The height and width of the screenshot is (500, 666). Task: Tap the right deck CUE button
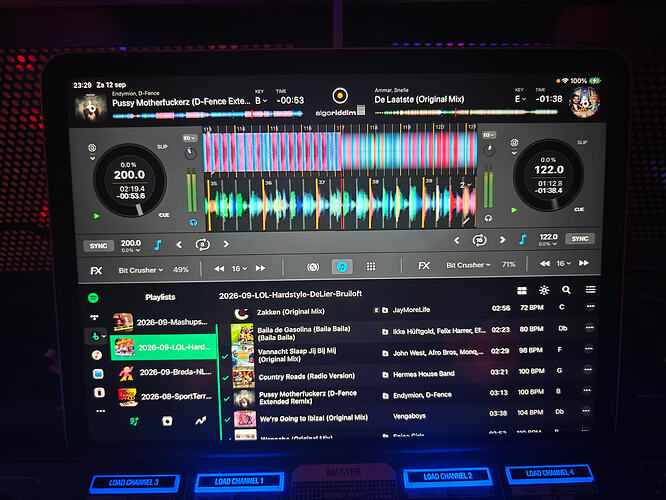coord(579,209)
